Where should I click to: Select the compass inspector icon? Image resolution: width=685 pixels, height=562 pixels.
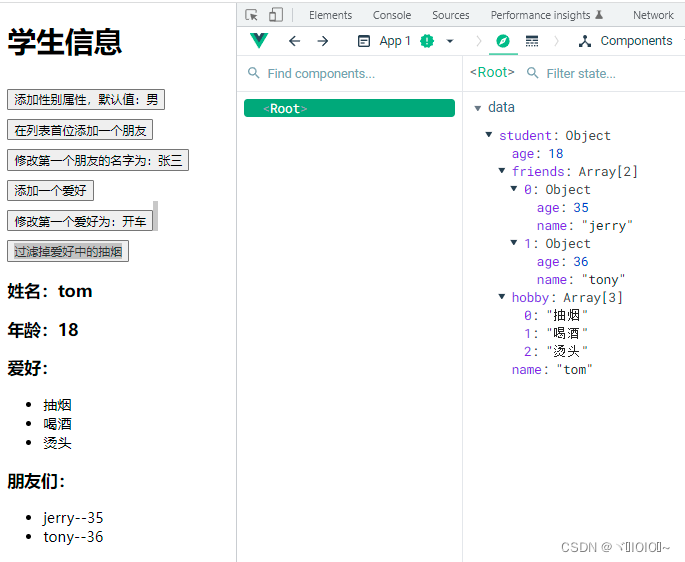[x=503, y=41]
